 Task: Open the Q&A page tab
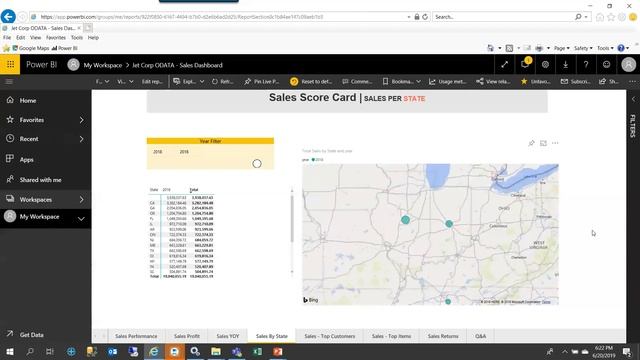coord(480,336)
